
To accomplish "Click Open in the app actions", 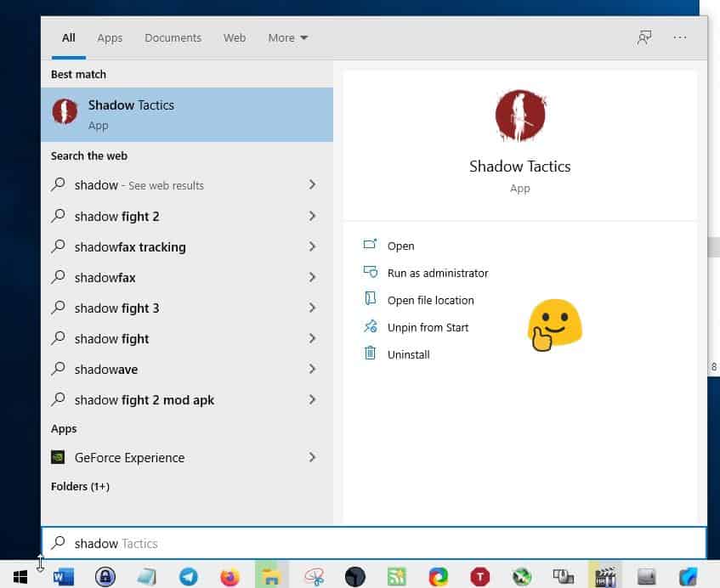I will coord(401,246).
